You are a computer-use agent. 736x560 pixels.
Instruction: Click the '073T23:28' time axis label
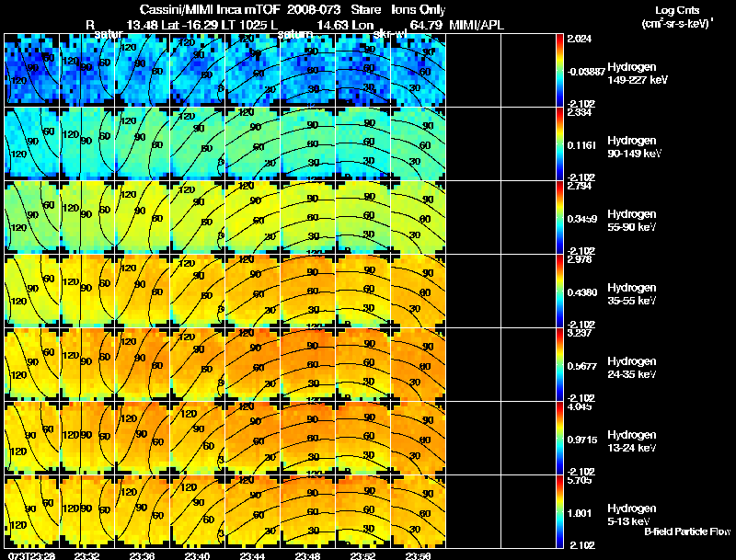pos(31,555)
